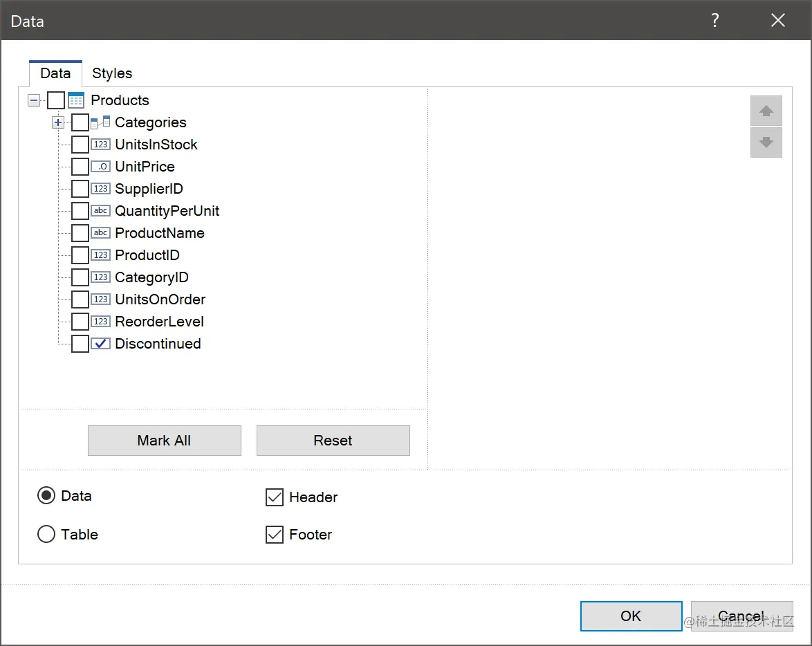Click the numeric type icon beside UnitsOnOrder

coord(100,299)
